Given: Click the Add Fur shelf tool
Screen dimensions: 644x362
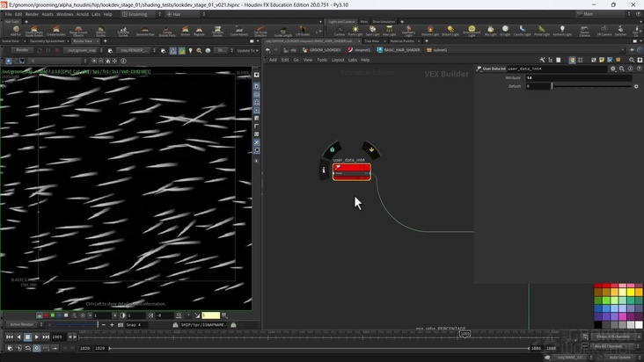Looking at the screenshot, I should tap(16, 31).
